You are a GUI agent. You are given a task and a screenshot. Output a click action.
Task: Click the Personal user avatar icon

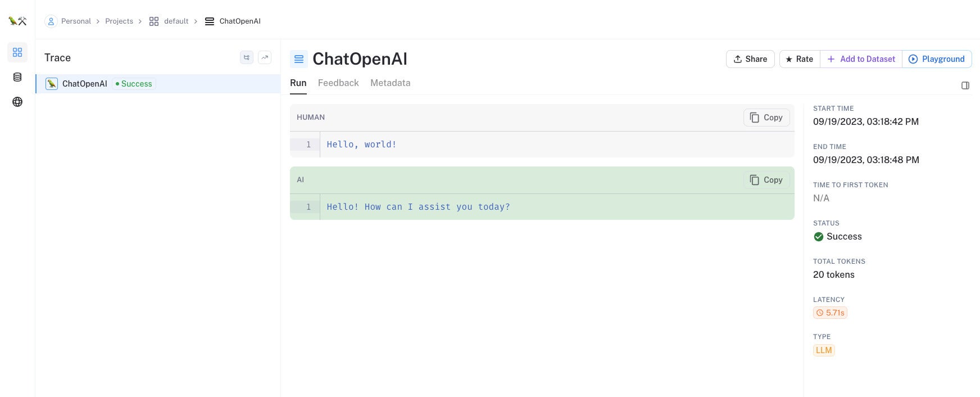pyautogui.click(x=51, y=21)
